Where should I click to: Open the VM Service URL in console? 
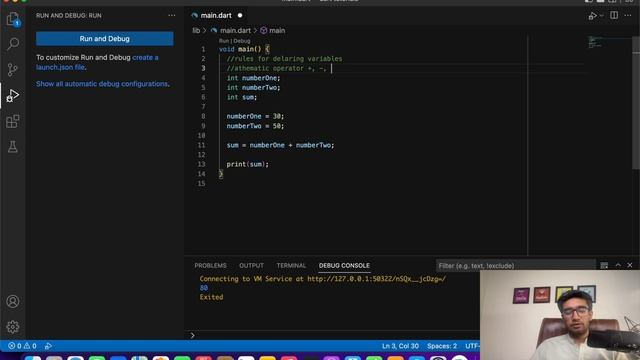click(x=376, y=279)
